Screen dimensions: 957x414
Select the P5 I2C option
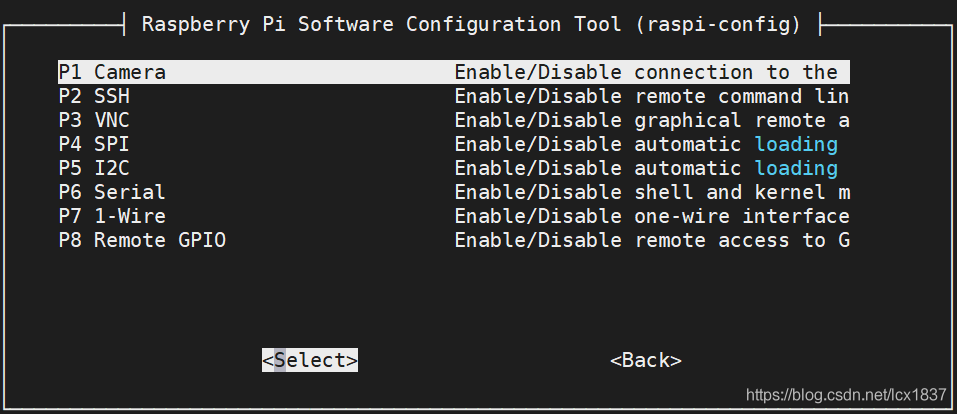tap(94, 168)
